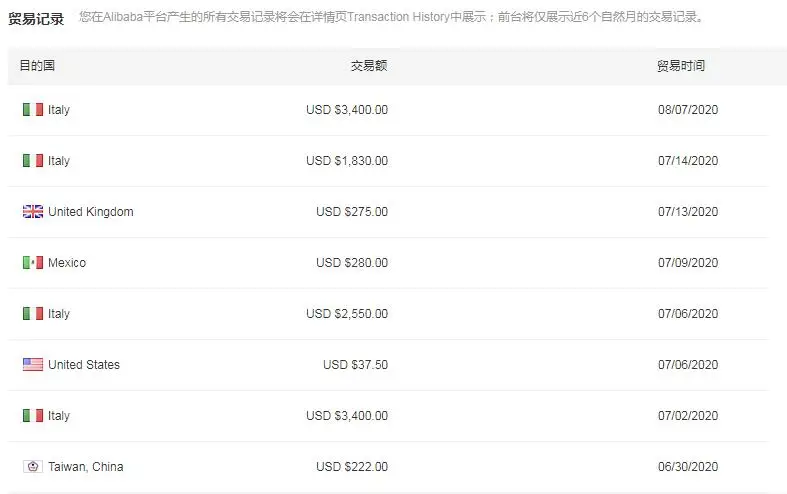Select the United Kingdom country name

(90, 212)
